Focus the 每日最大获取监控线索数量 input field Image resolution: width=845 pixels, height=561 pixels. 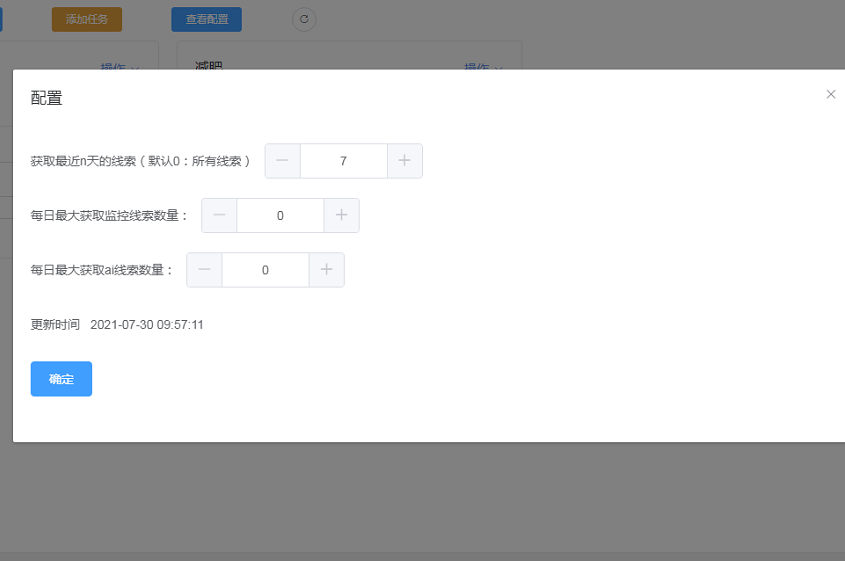[x=280, y=215]
